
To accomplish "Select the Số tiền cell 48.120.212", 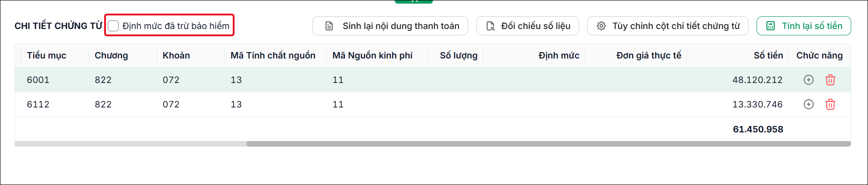I will (757, 80).
